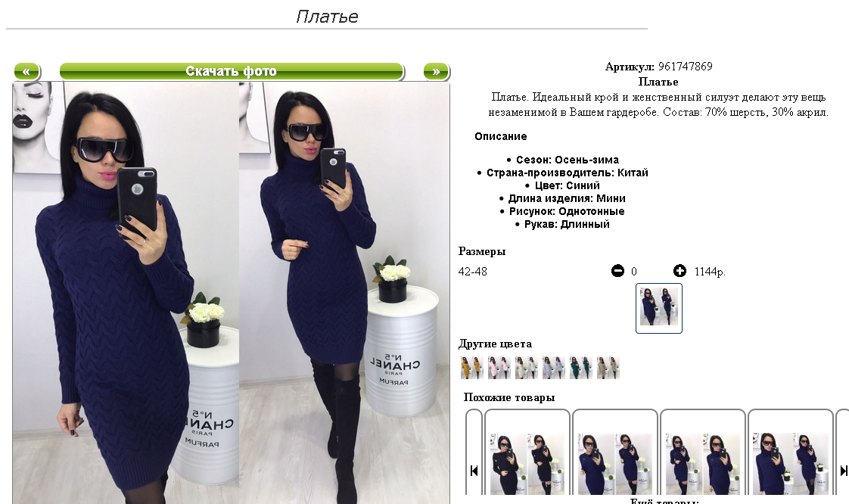Choose the green color variant
Image resolution: width=849 pixels, height=504 pixels.
coord(581,368)
